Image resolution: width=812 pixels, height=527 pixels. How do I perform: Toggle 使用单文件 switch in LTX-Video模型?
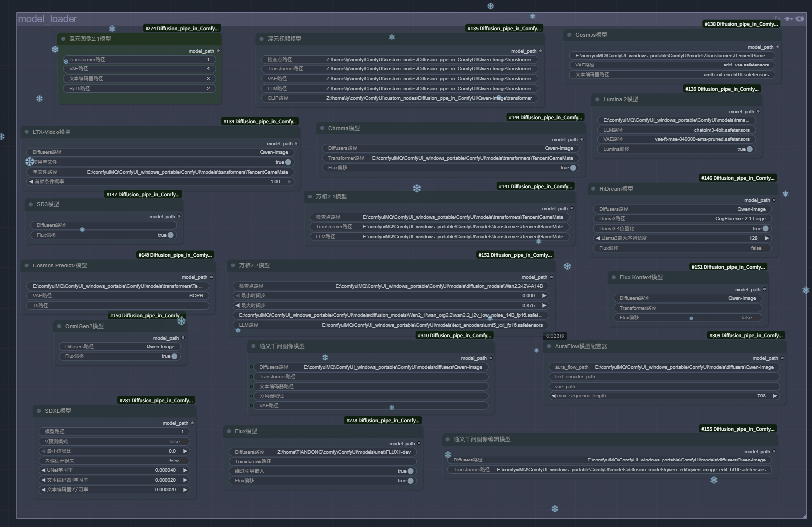click(288, 162)
